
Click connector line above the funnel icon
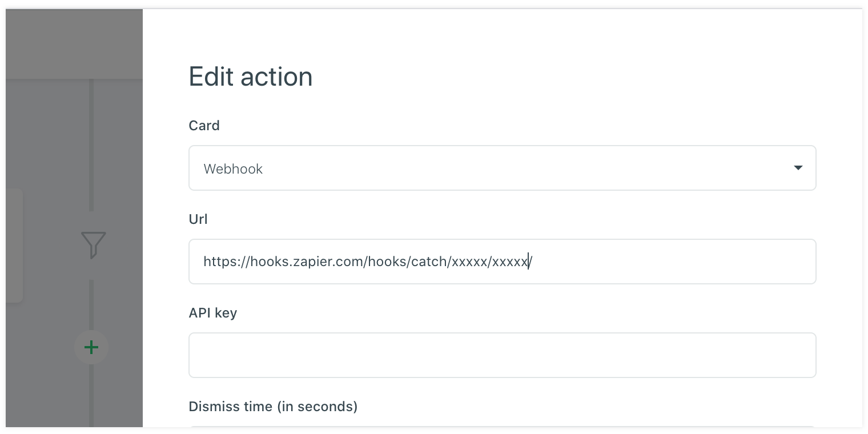pyautogui.click(x=91, y=143)
